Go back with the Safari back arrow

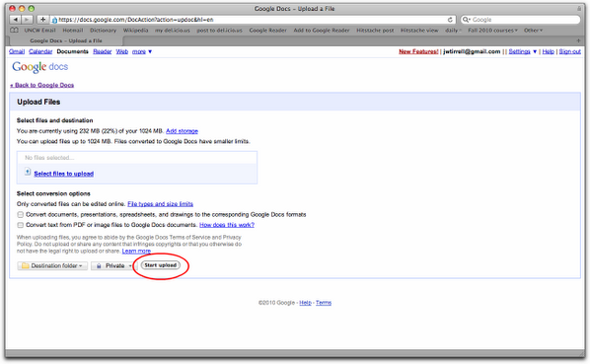coord(15,19)
